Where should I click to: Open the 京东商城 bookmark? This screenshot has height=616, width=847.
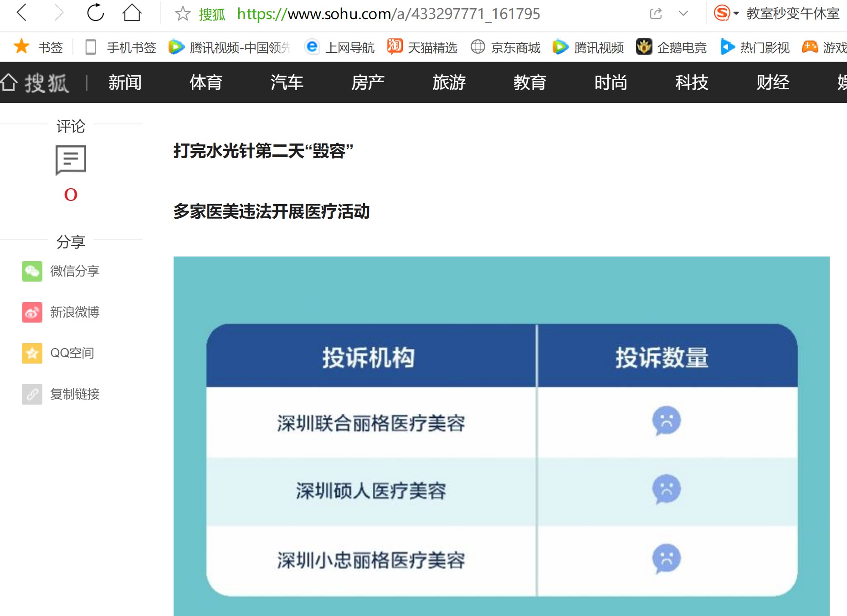pos(505,47)
